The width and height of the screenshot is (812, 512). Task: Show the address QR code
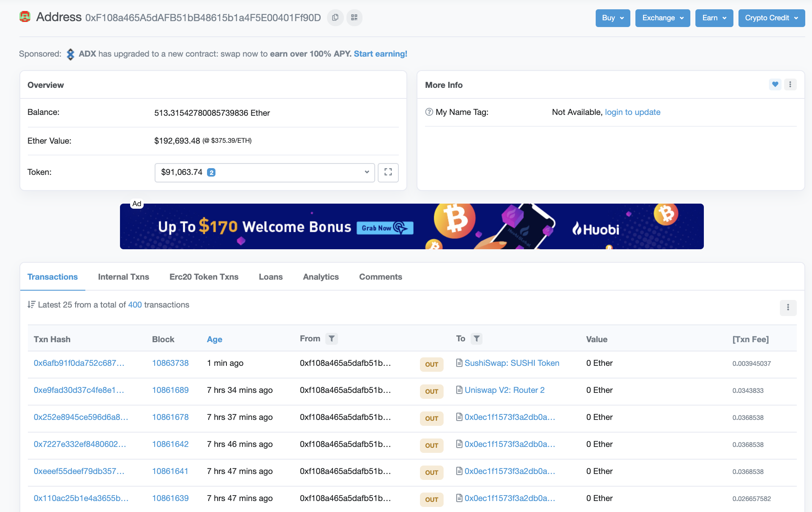[x=354, y=18]
